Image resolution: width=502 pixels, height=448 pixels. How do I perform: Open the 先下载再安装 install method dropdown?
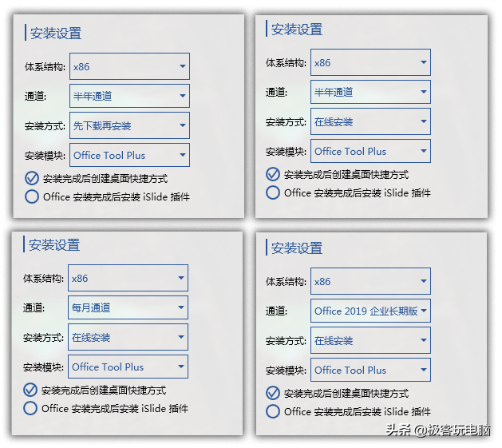click(129, 125)
